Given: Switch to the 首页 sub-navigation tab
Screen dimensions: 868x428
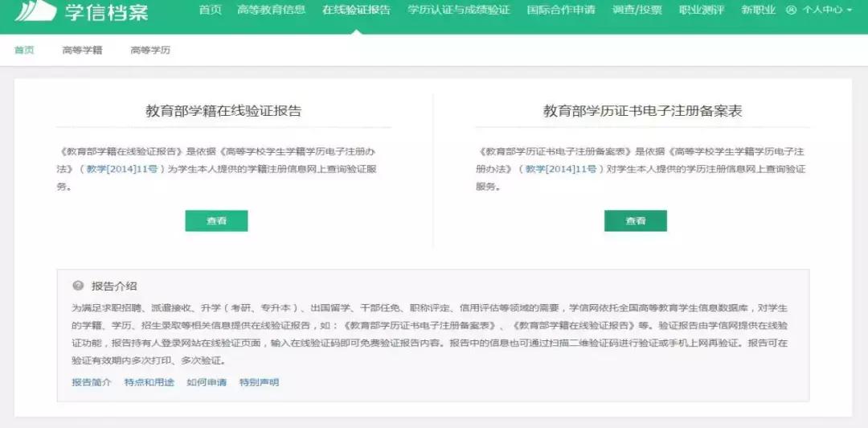Looking at the screenshot, I should (x=24, y=51).
